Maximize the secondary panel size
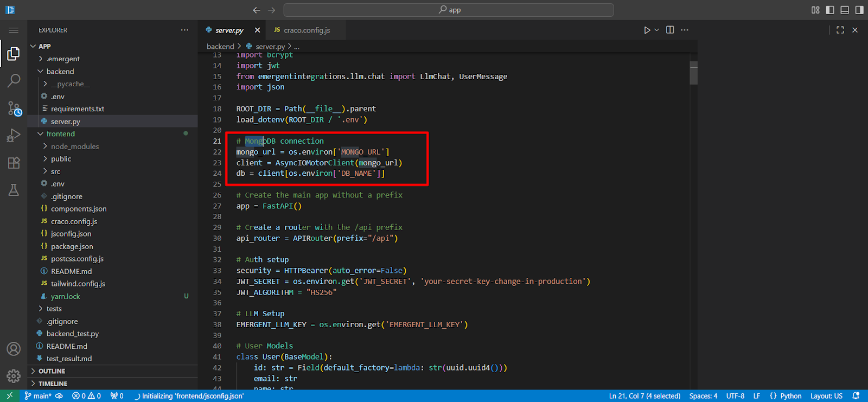This screenshot has width=868, height=402. point(840,30)
